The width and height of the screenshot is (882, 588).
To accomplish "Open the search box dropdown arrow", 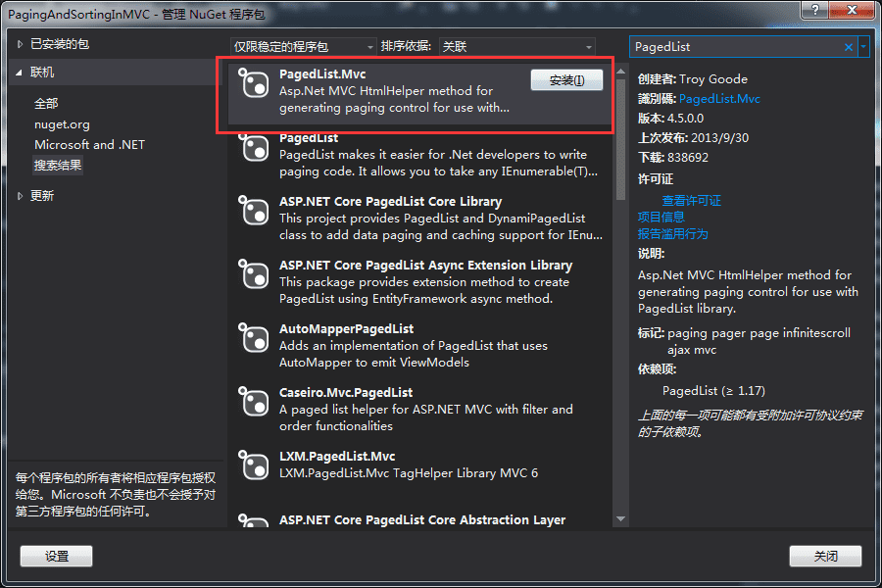I will 864,46.
